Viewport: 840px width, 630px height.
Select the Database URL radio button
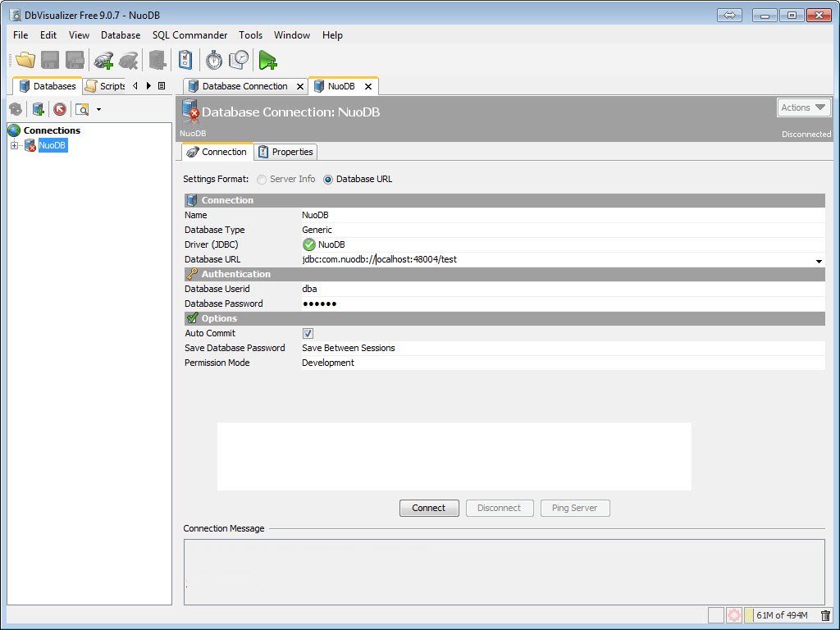click(328, 180)
